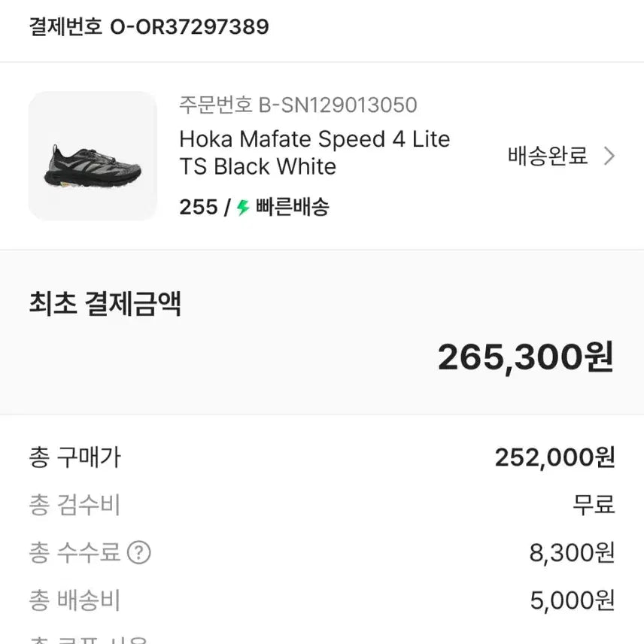Click the 총 배송비 label
This screenshot has height=644, width=644.
click(75, 600)
